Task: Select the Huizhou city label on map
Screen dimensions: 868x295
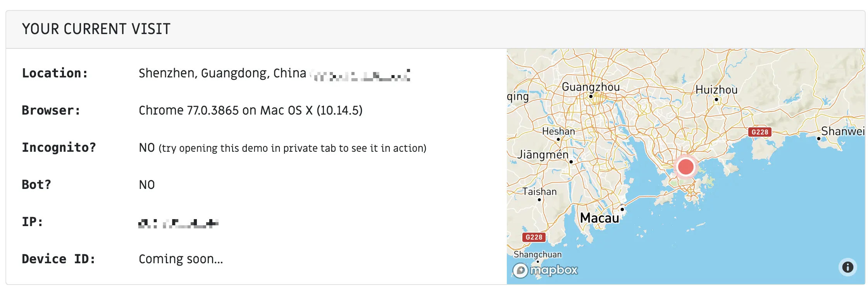Action: pyautogui.click(x=716, y=90)
